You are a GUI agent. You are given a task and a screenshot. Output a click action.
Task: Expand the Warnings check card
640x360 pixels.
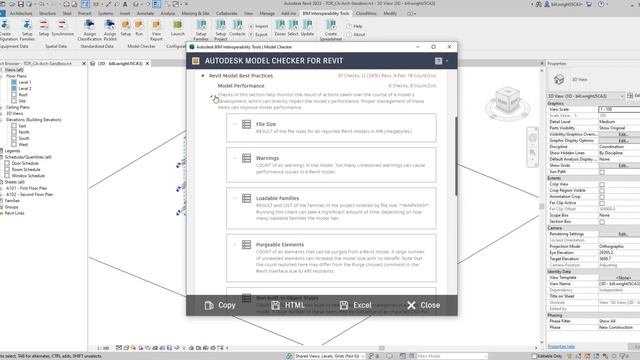(x=235, y=158)
